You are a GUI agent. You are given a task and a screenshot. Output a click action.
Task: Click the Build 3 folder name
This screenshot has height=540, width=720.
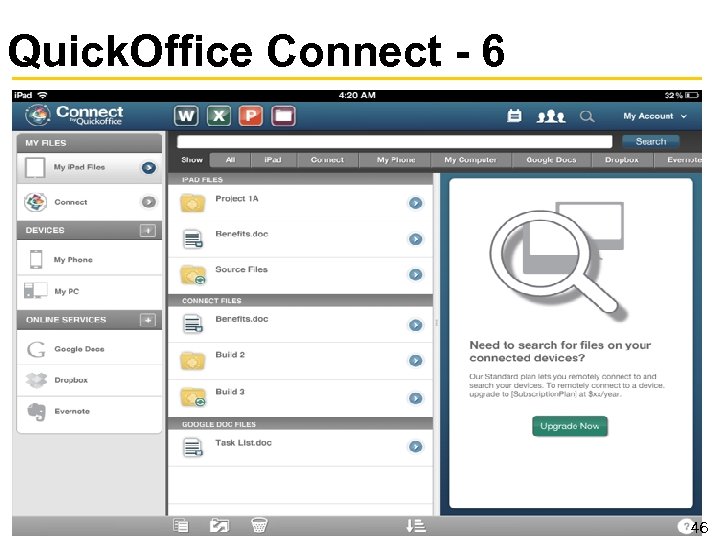230,391
